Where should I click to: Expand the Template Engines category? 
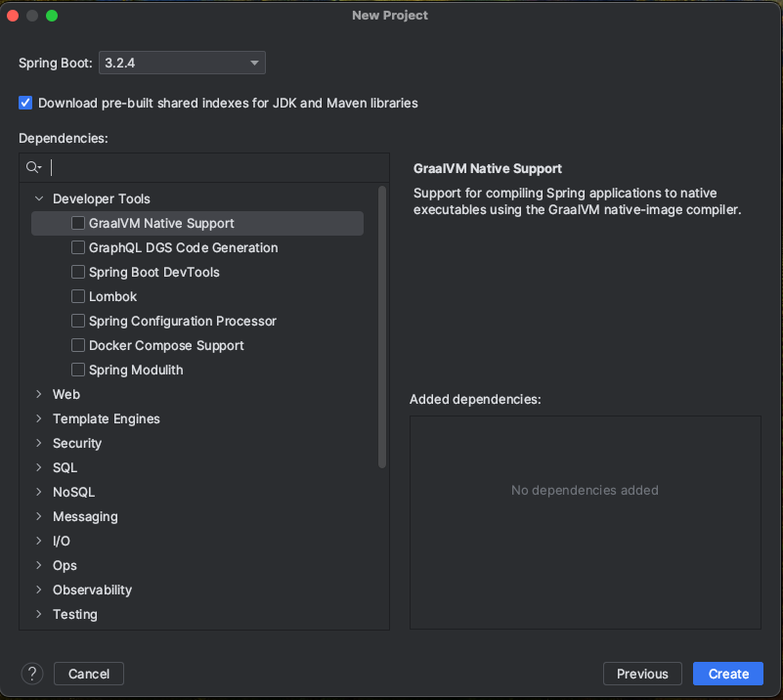[x=39, y=418]
